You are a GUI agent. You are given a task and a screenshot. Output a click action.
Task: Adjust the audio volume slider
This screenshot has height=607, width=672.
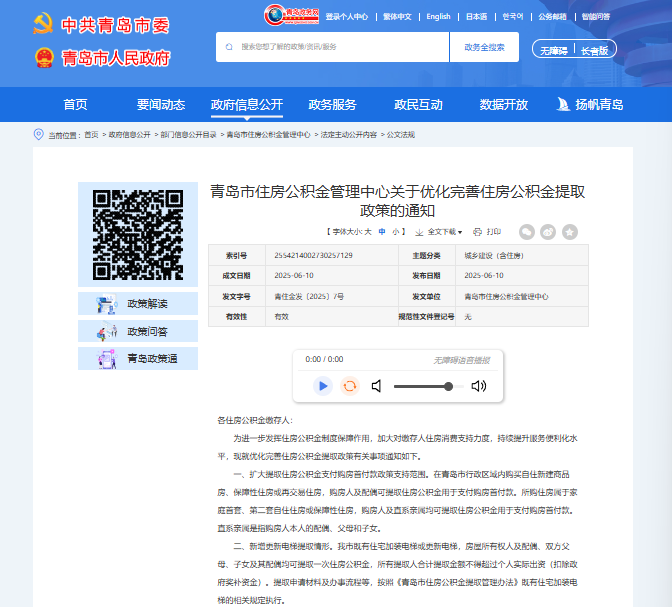(x=425, y=386)
